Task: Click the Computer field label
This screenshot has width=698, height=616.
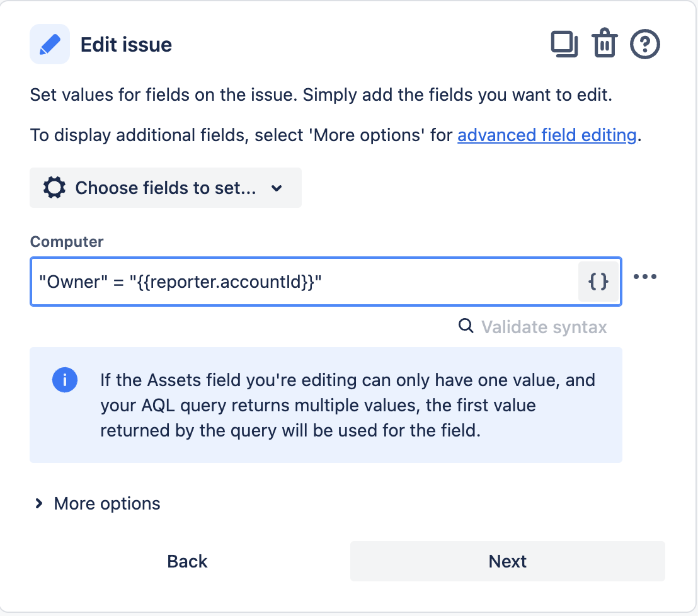Action: pos(67,242)
